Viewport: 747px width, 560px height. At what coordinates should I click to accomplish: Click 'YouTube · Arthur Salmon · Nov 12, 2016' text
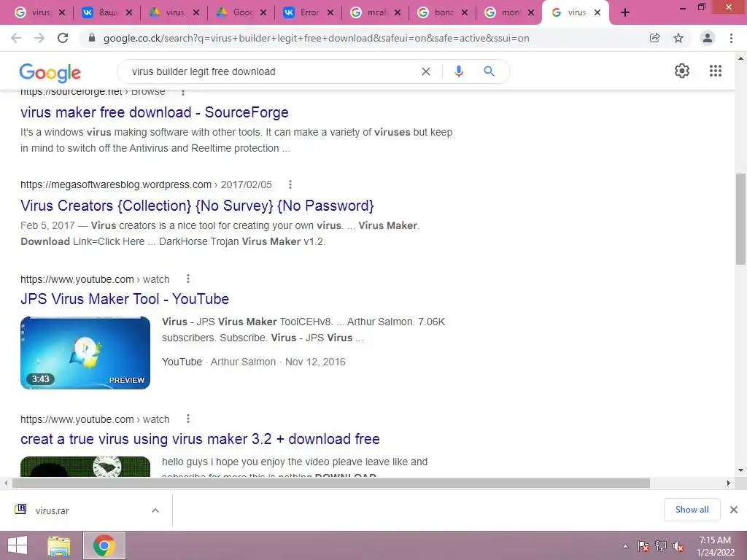(253, 362)
